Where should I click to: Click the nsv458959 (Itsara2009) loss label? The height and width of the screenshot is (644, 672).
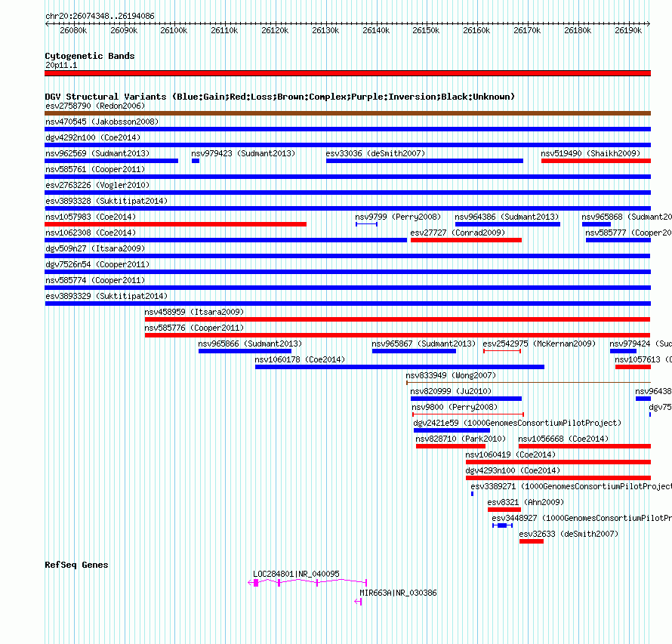(194, 312)
